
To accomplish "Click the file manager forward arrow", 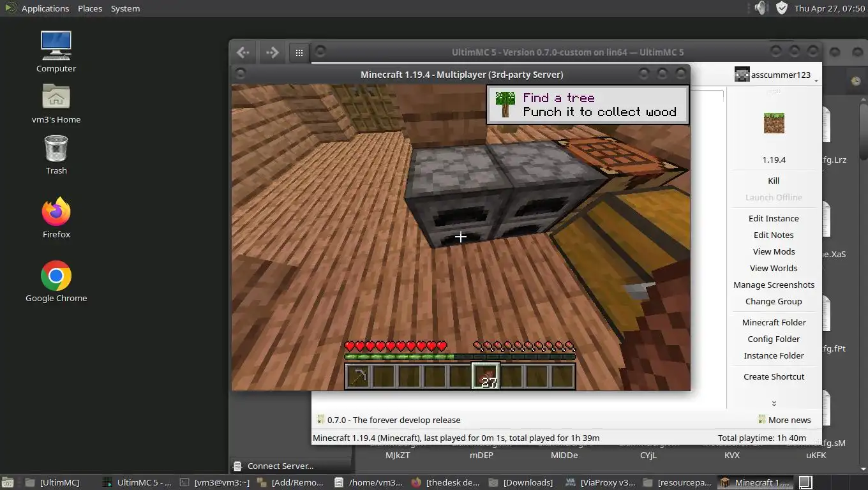I will [272, 52].
